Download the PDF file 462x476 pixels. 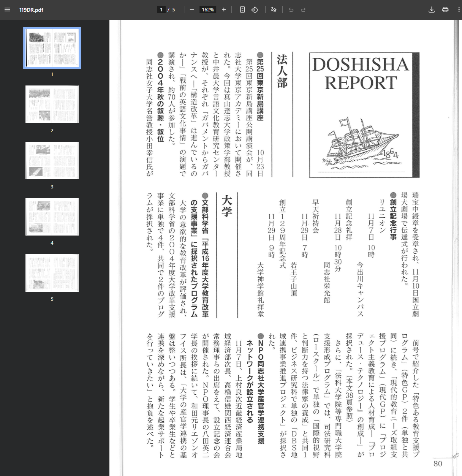[x=432, y=9]
